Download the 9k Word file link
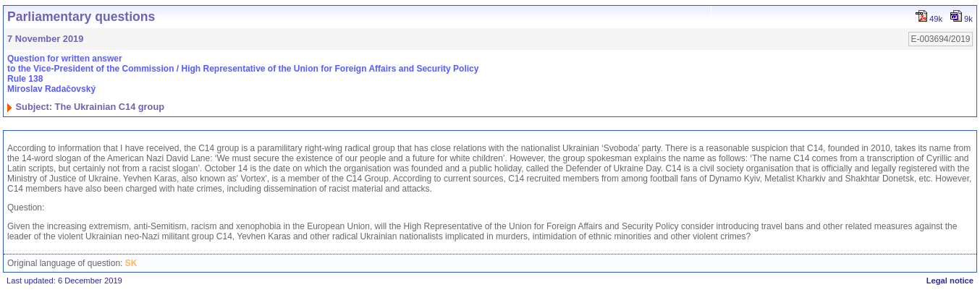This screenshot has height=295, width=980. [968, 19]
